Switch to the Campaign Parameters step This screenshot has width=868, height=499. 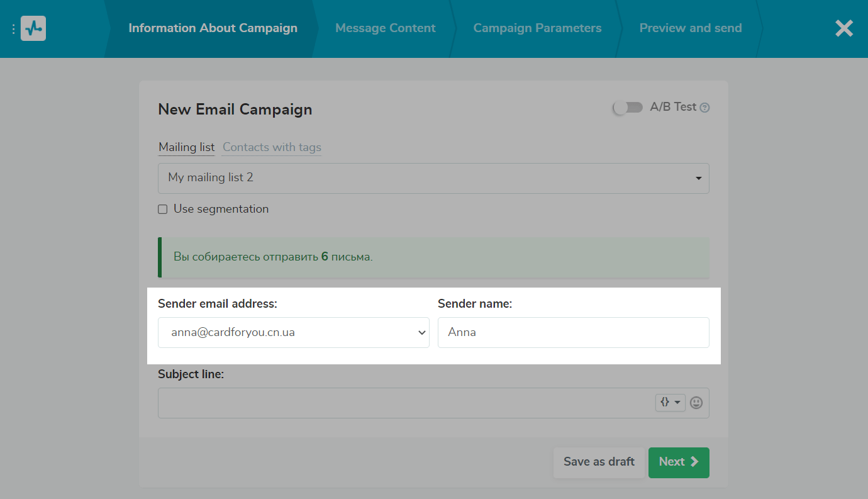537,28
